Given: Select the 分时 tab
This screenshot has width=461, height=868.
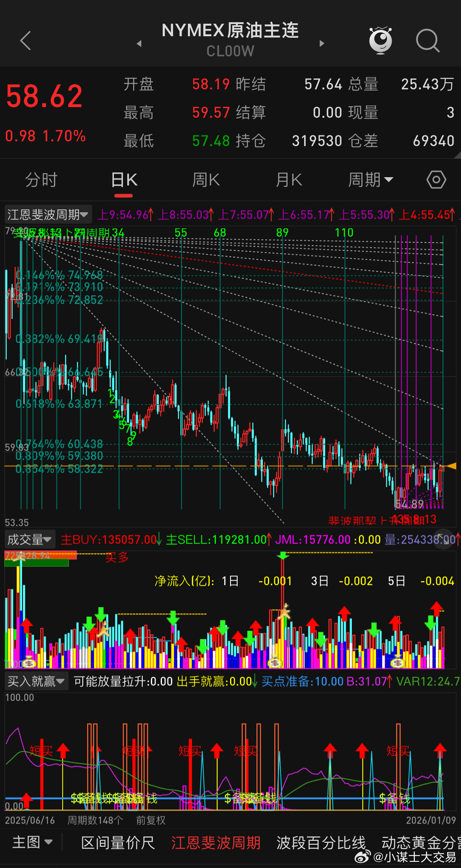Looking at the screenshot, I should [41, 180].
